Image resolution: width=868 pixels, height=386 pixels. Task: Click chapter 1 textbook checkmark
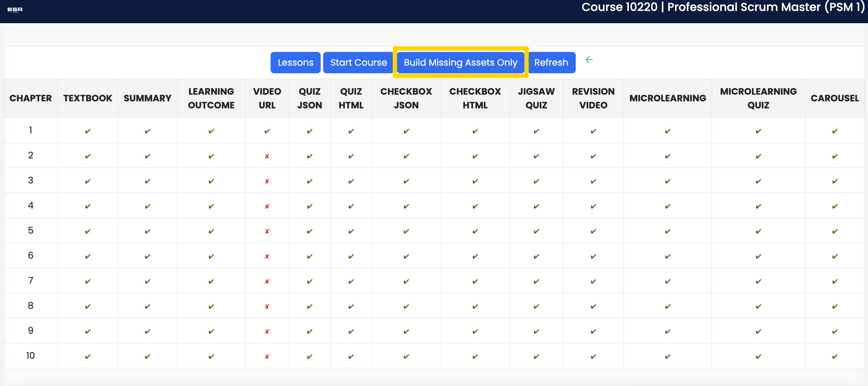88,131
